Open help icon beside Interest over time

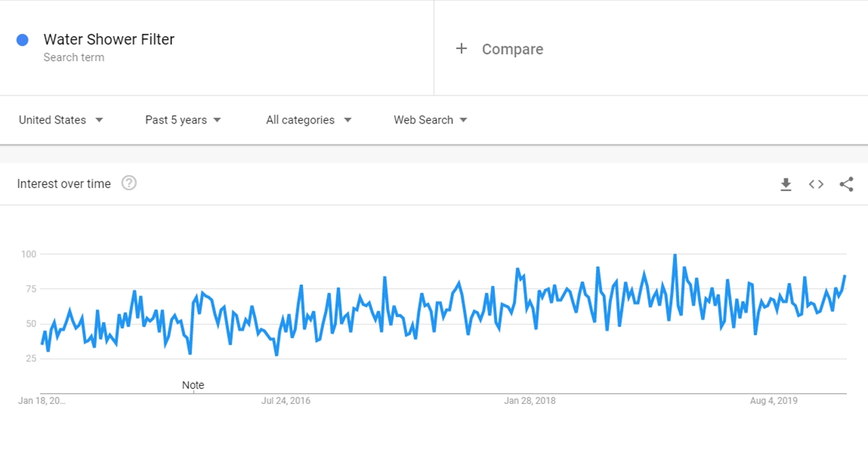pyautogui.click(x=129, y=183)
